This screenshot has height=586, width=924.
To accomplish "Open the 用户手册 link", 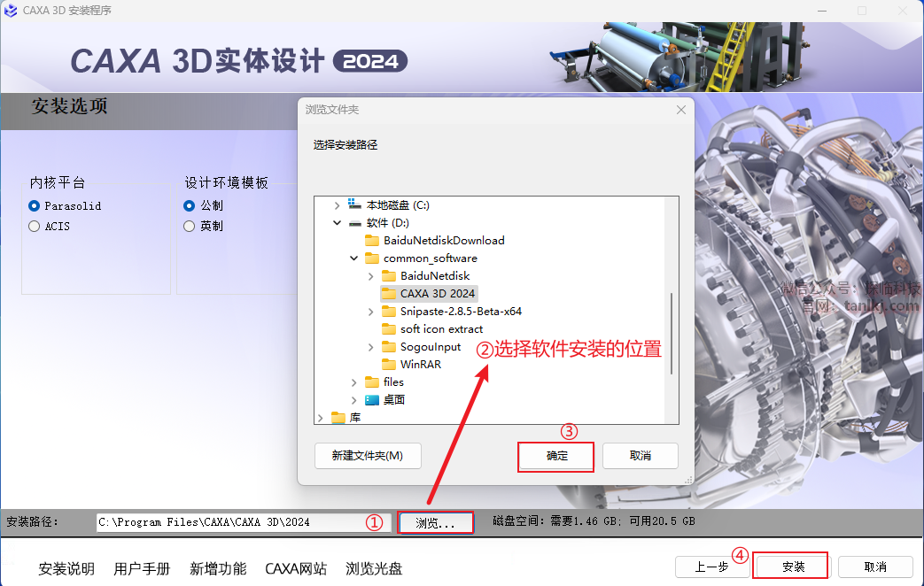I will (142, 569).
